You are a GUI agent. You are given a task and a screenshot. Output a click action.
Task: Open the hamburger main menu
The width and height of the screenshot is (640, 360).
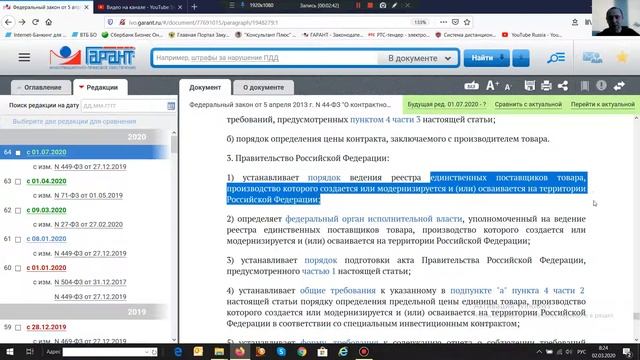pos(24,58)
